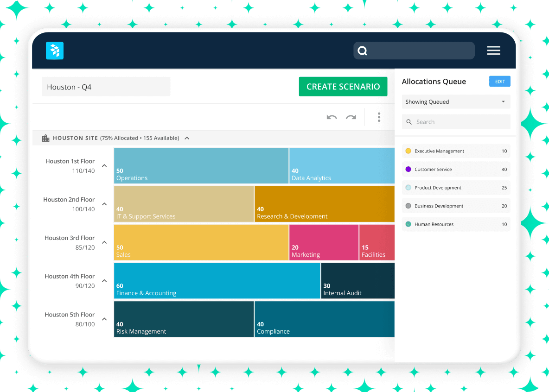Click the magnifier icon in the top search bar
The width and height of the screenshot is (549, 392).
pos(363,51)
